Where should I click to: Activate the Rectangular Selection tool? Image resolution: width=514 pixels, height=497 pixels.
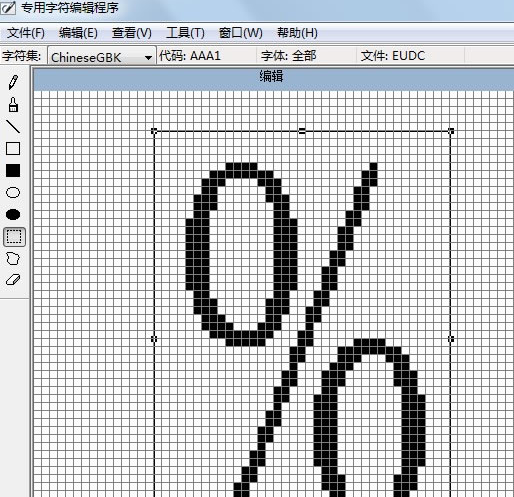tap(14, 237)
